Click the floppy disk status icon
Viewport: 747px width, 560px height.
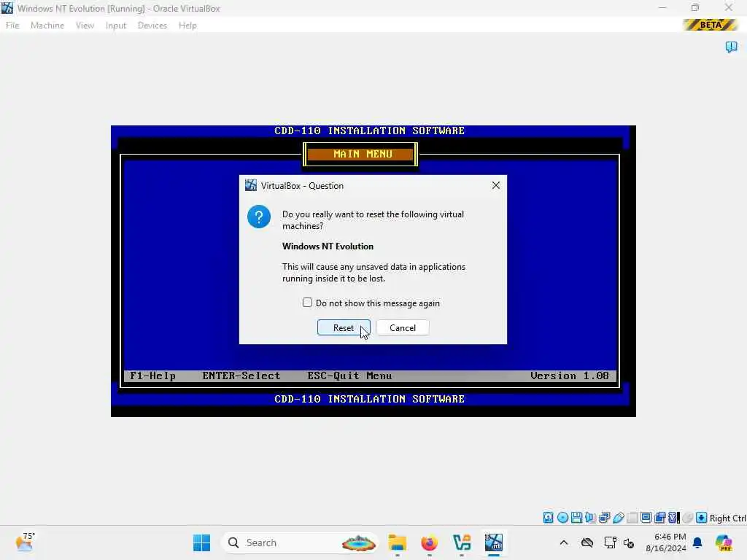point(576,518)
